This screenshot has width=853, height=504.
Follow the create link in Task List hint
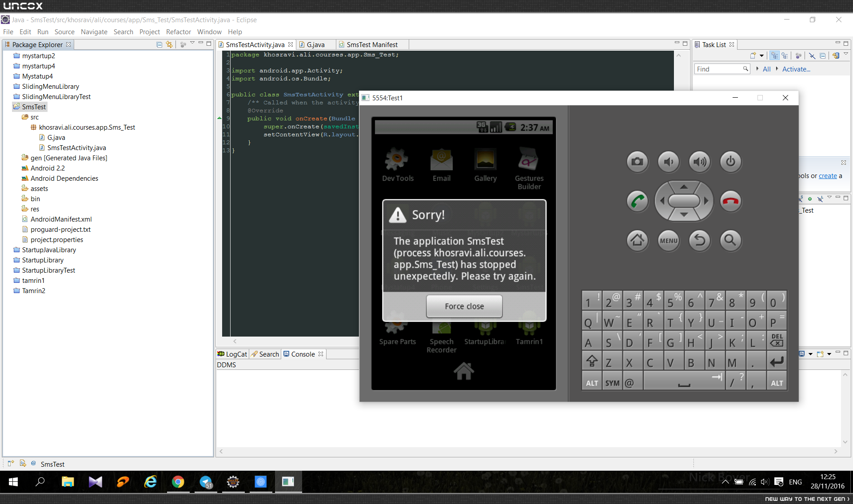[828, 176]
